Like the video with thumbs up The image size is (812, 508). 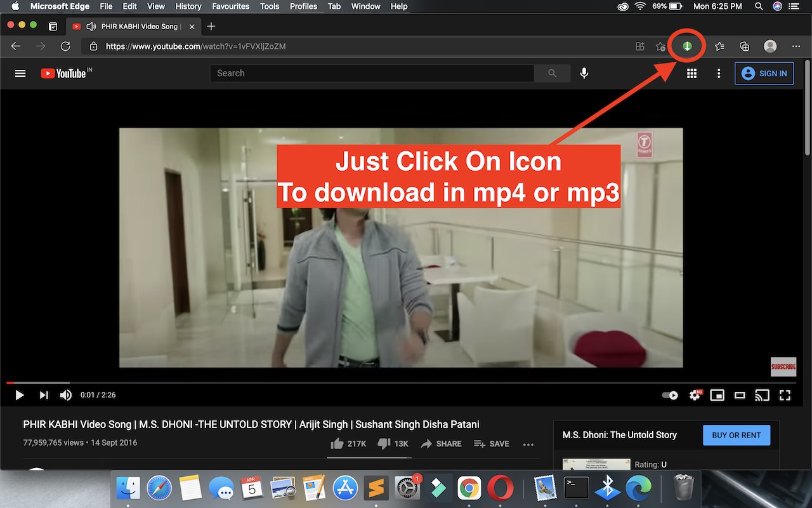click(x=337, y=444)
